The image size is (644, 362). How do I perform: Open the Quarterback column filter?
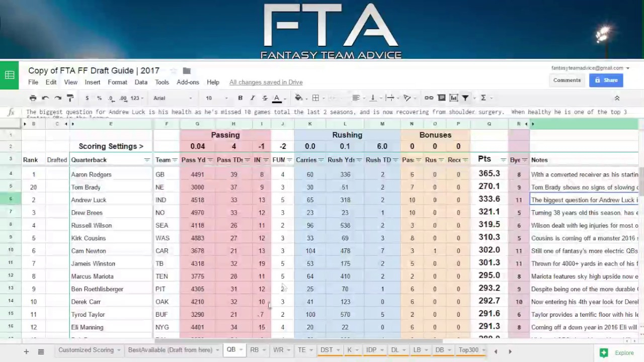[147, 160]
